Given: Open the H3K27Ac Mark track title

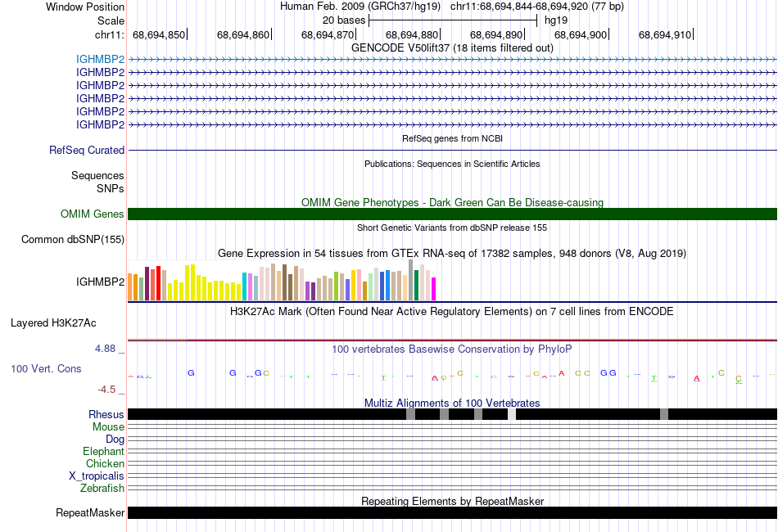Looking at the screenshot, I should (452, 311).
